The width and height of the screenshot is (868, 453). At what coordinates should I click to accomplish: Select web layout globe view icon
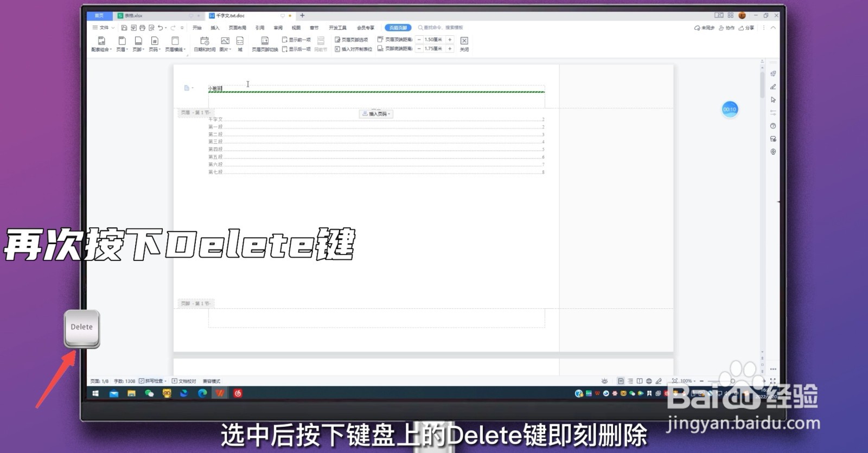[649, 381]
